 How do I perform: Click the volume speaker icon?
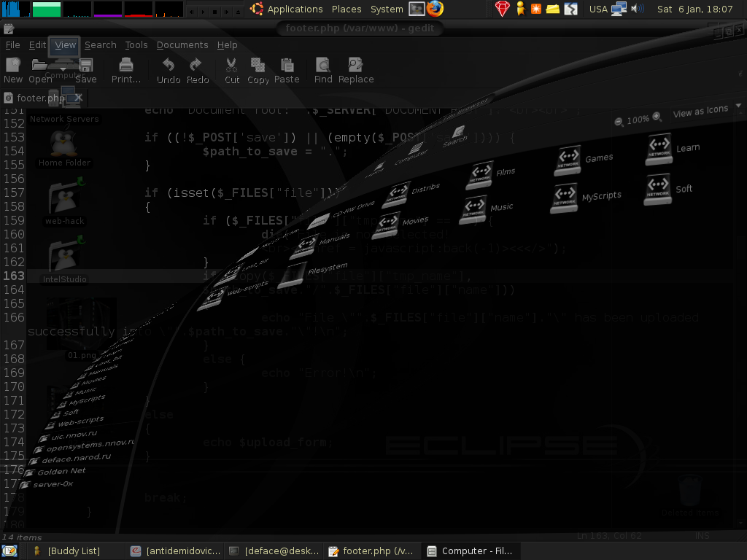[637, 9]
